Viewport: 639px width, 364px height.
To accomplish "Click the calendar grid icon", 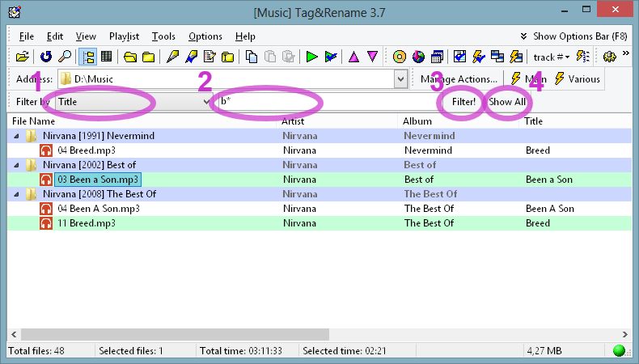I will tap(437, 57).
